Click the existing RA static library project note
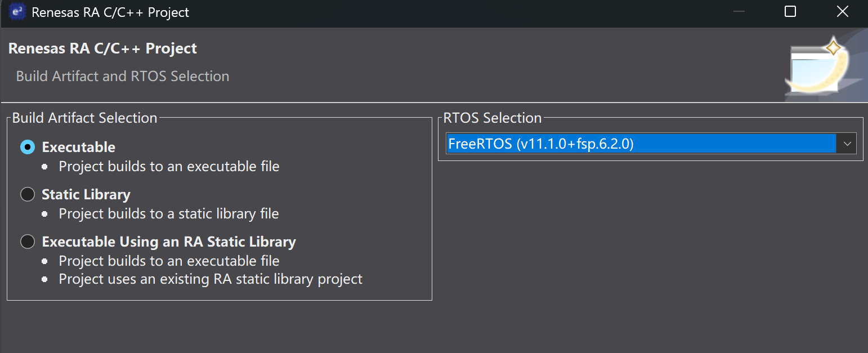This screenshot has height=353, width=868. tap(211, 279)
